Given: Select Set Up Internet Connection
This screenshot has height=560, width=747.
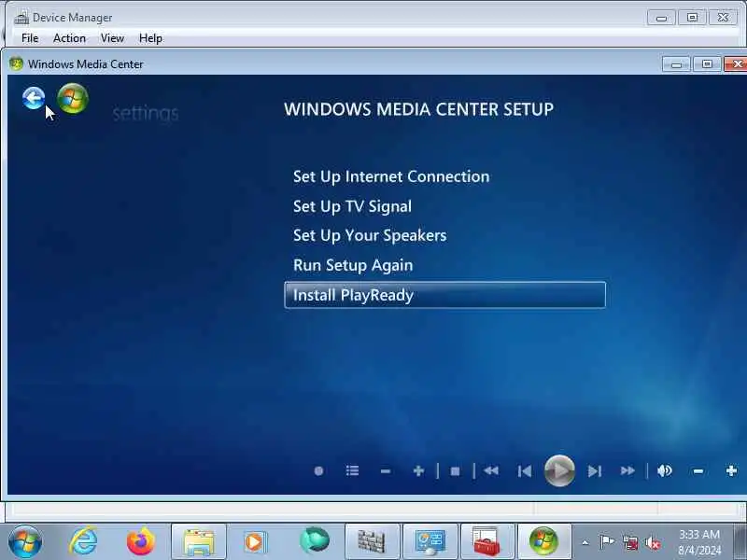Looking at the screenshot, I should point(391,176).
